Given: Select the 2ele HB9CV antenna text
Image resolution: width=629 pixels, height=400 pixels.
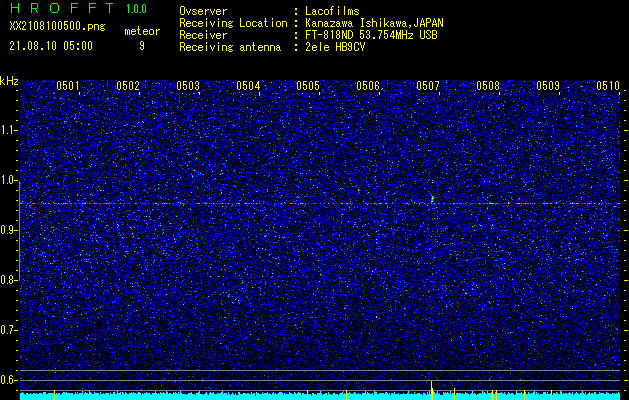Looking at the screenshot, I should click(335, 47).
